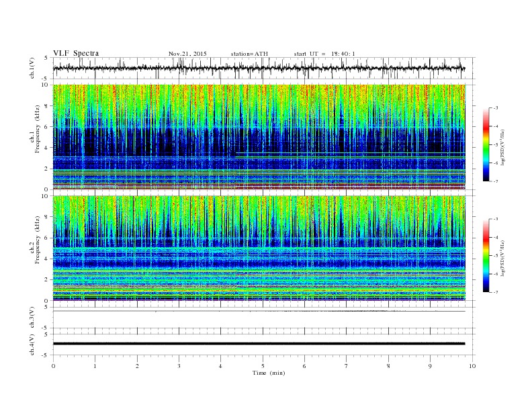Image resolution: width=532 pixels, height=411 pixels.
Task: Click time axis tick label "6"
Action: [305, 366]
